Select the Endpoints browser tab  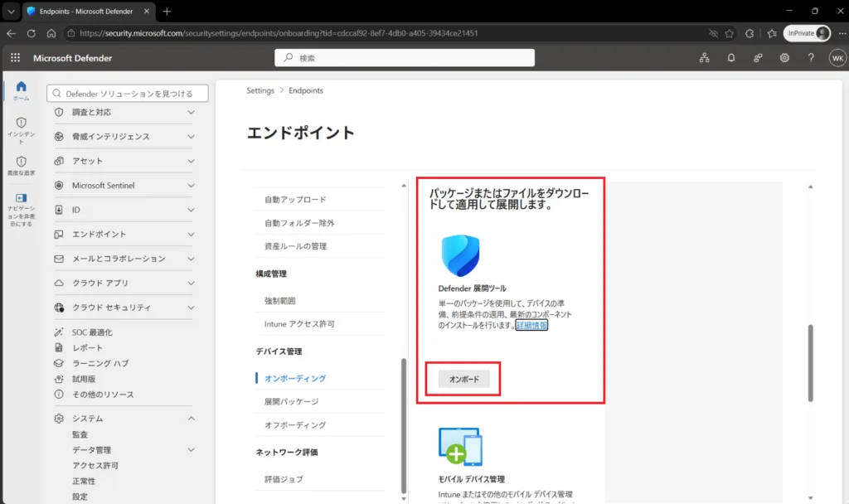[88, 12]
